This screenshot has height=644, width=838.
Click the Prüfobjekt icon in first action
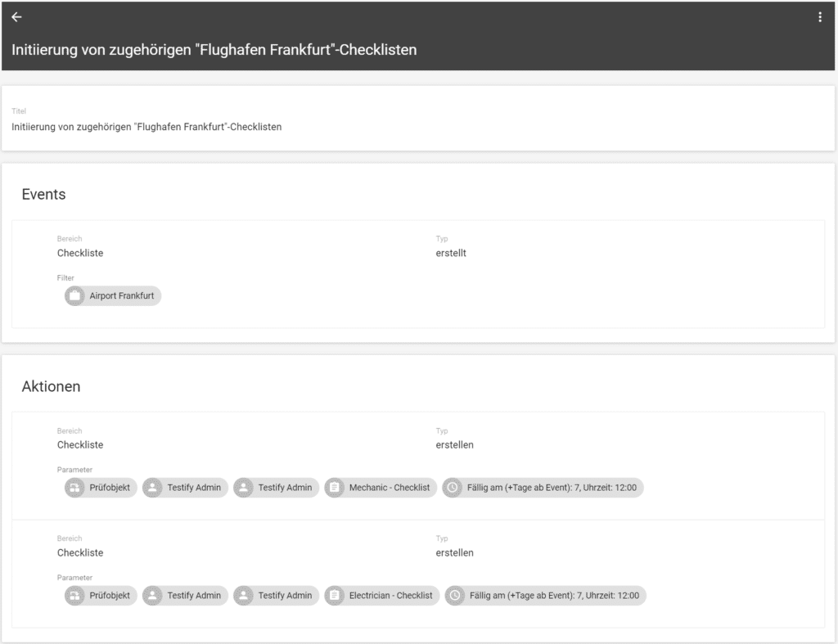point(74,488)
